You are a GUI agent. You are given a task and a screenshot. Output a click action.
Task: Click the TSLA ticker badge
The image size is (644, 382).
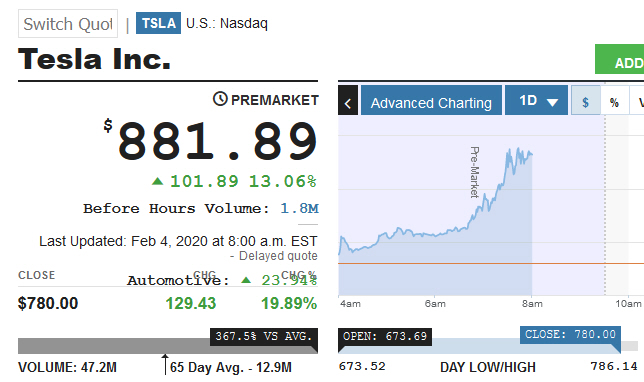pos(159,23)
